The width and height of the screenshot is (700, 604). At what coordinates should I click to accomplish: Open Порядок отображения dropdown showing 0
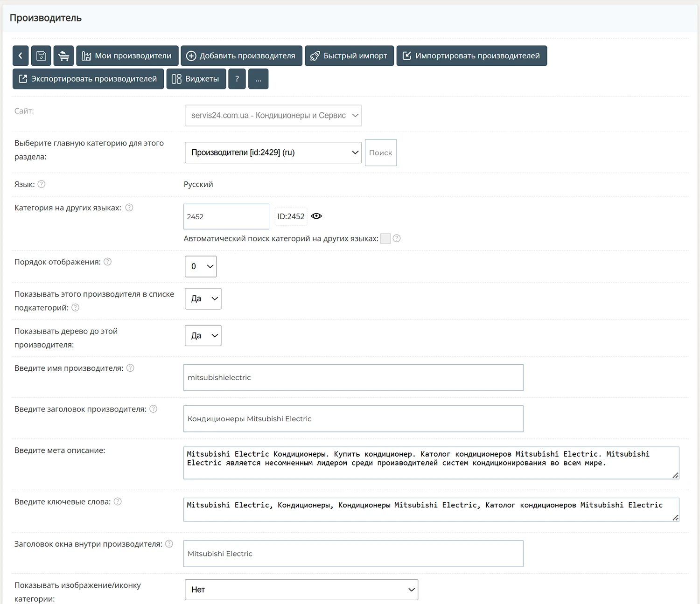click(201, 266)
